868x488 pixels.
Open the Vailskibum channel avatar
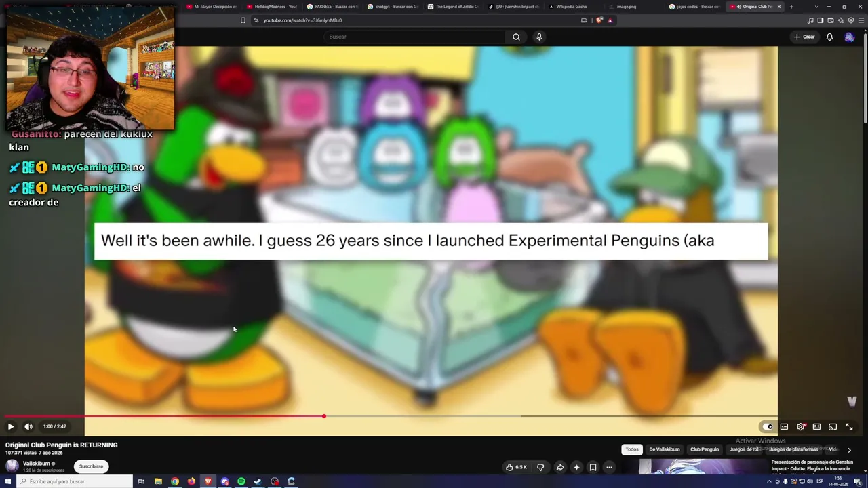click(x=12, y=466)
